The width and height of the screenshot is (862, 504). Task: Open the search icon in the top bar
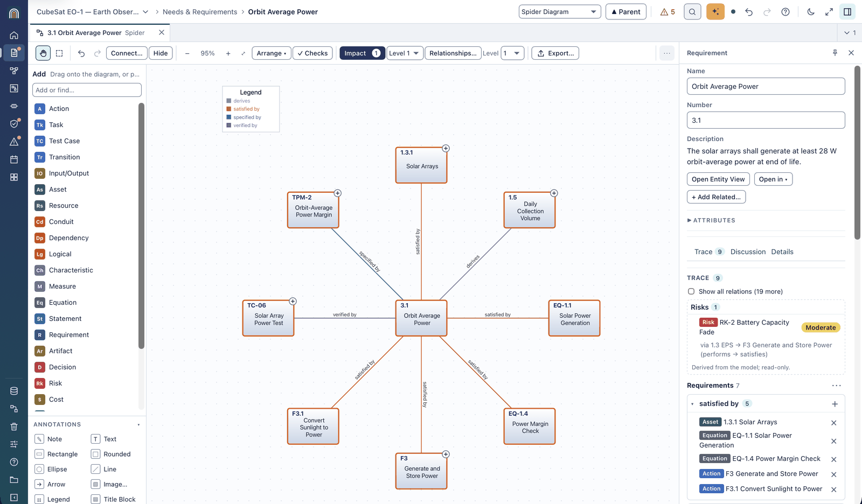pyautogui.click(x=692, y=12)
